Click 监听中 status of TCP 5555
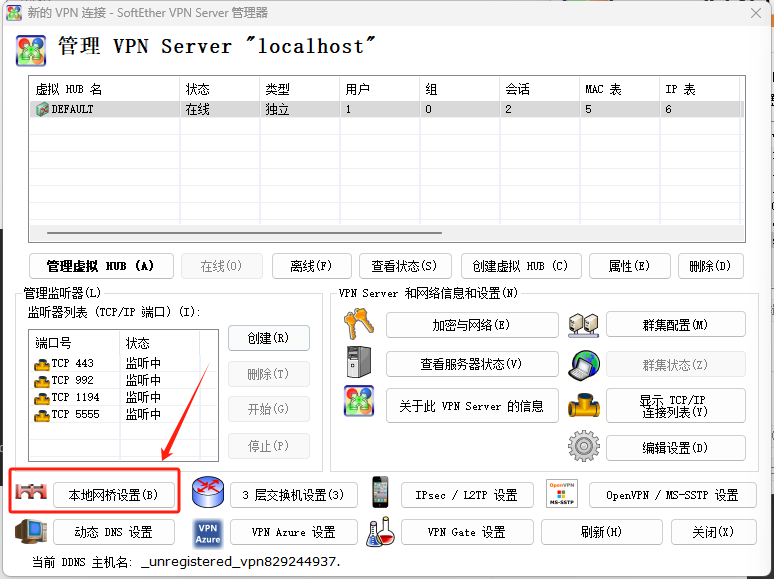This screenshot has width=774, height=579. point(143,415)
